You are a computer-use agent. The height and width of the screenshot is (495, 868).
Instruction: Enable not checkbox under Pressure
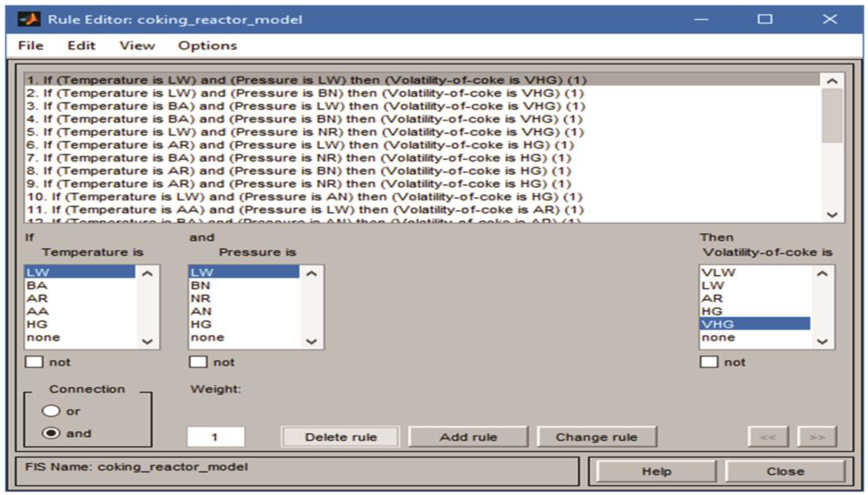click(x=198, y=362)
